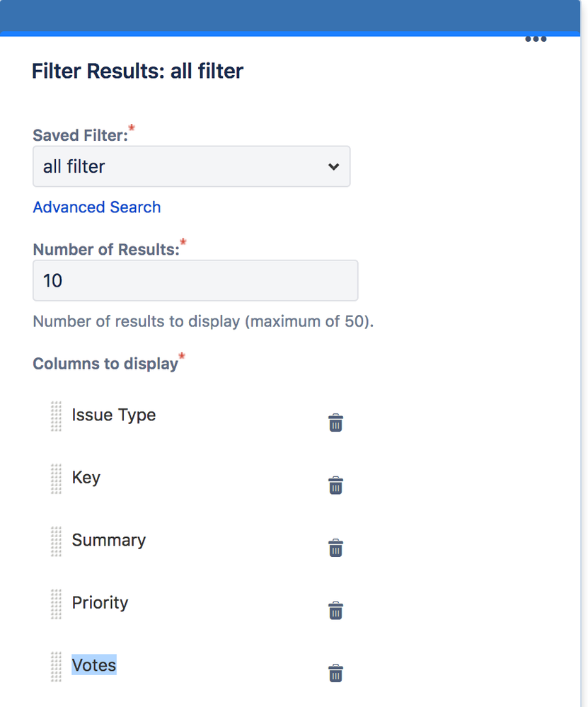Delete the Issue Type column
588x707 pixels.
335,423
